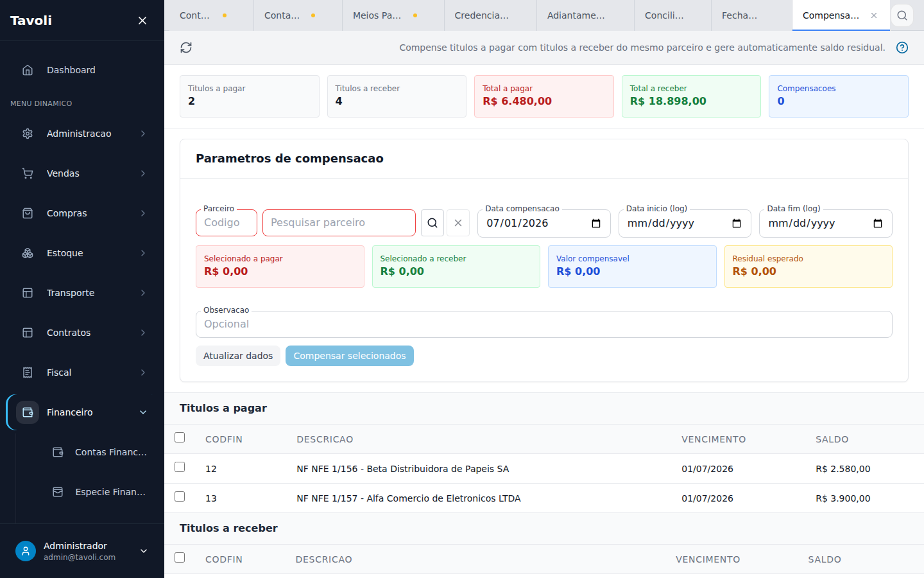
Task: Click the Parceiro Codigo input field
Action: click(x=227, y=223)
